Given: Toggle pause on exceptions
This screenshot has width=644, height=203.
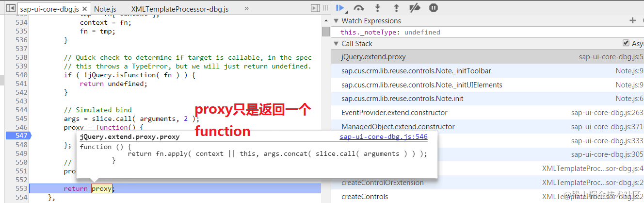Looking at the screenshot, I should coord(434,8).
